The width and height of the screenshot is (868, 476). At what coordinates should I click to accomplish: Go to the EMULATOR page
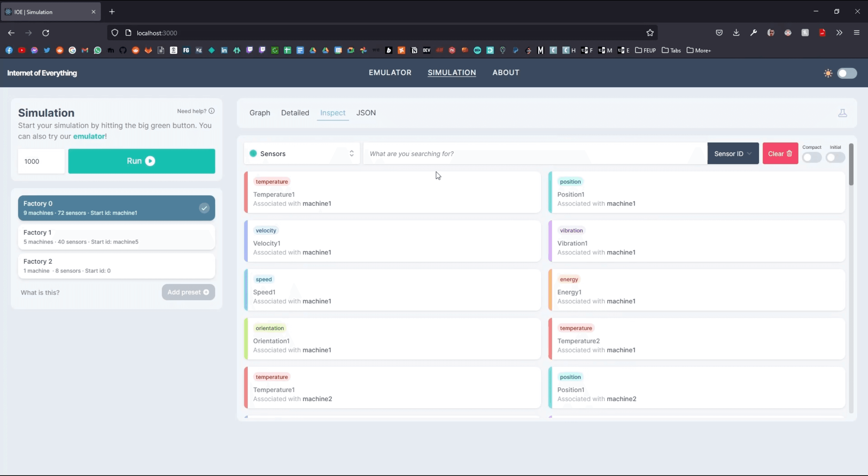(x=390, y=72)
